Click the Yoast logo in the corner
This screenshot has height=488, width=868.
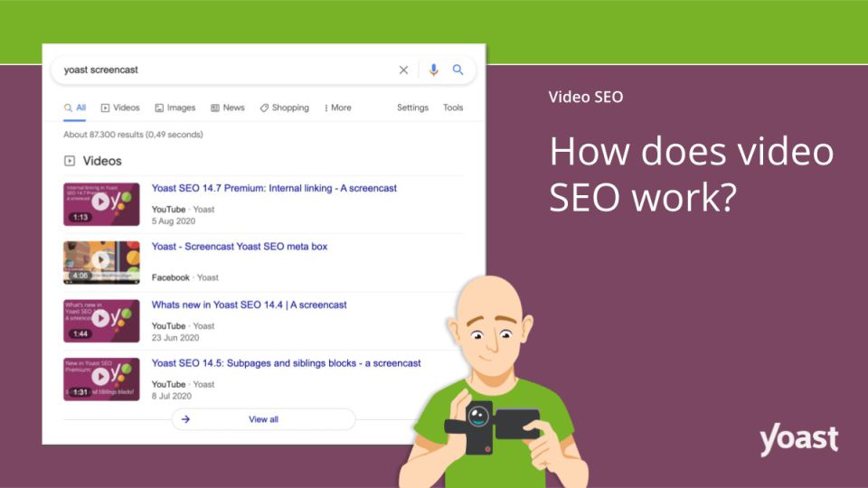point(798,440)
